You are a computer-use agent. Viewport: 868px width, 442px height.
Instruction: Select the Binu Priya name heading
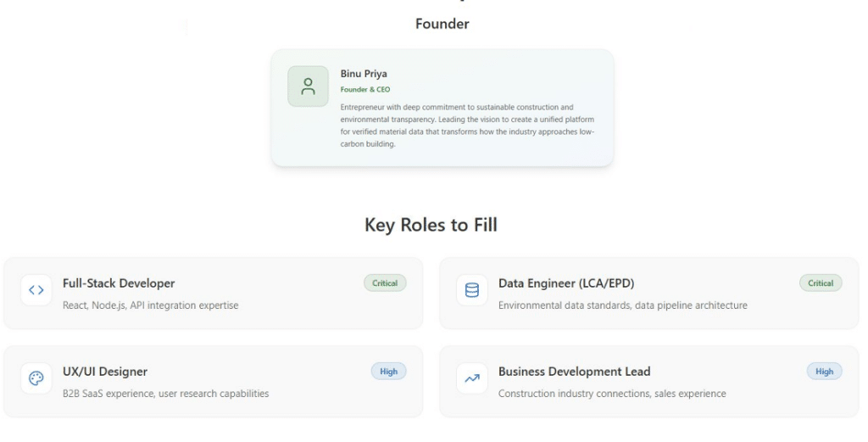click(x=364, y=74)
